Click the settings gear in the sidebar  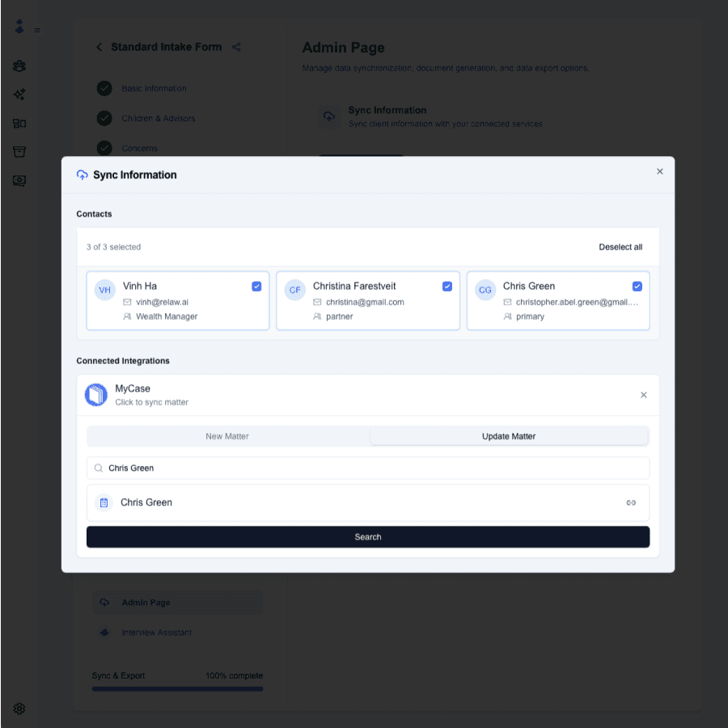[19, 709]
